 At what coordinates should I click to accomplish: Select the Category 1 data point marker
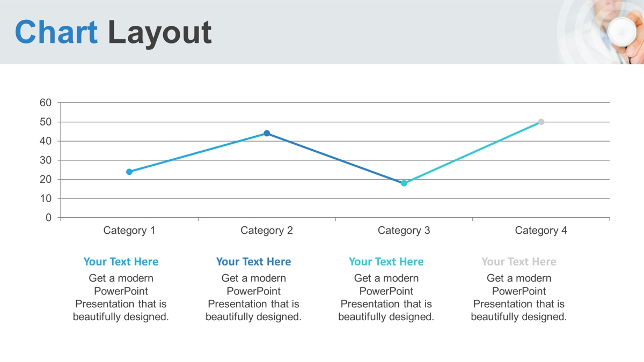click(x=129, y=172)
